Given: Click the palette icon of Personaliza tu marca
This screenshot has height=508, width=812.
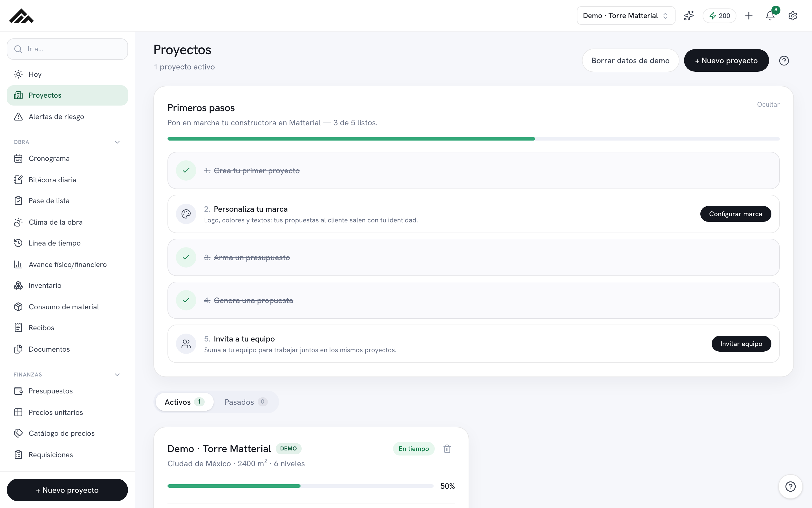Looking at the screenshot, I should 186,214.
